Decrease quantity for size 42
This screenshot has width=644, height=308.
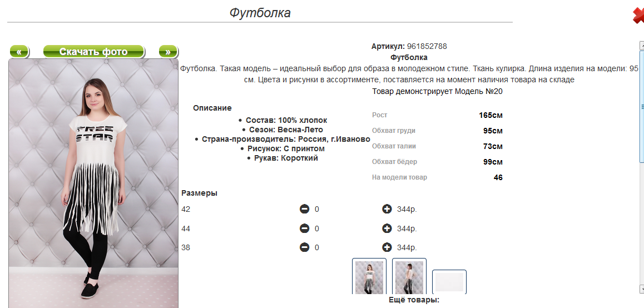(304, 210)
